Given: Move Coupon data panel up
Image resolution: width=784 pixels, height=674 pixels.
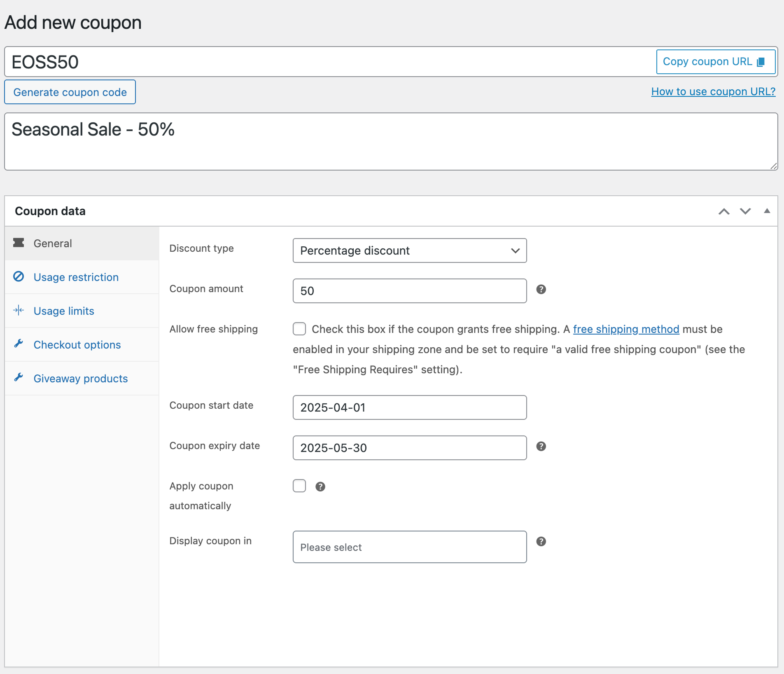Looking at the screenshot, I should [x=724, y=211].
